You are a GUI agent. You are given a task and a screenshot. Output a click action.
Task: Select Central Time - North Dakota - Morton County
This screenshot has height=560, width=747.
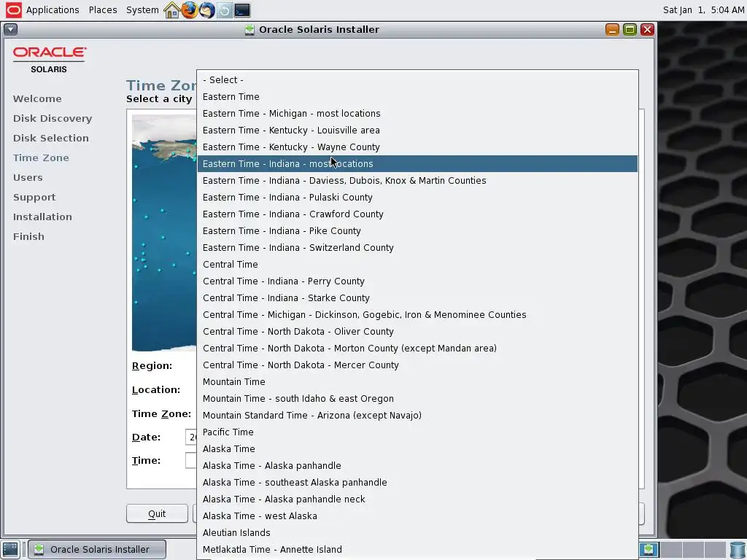pos(417,348)
